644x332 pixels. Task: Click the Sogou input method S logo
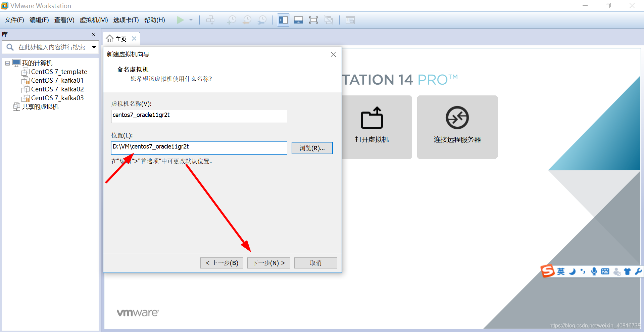tap(547, 271)
